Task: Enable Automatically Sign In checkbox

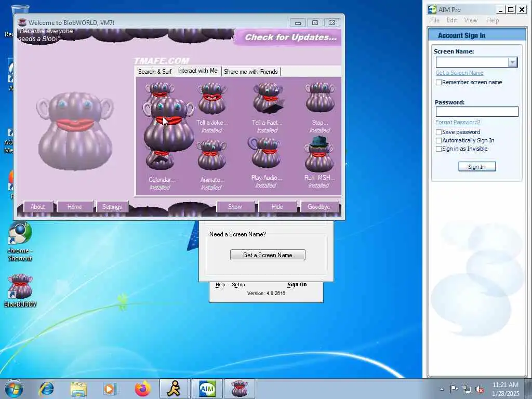Action: point(438,140)
